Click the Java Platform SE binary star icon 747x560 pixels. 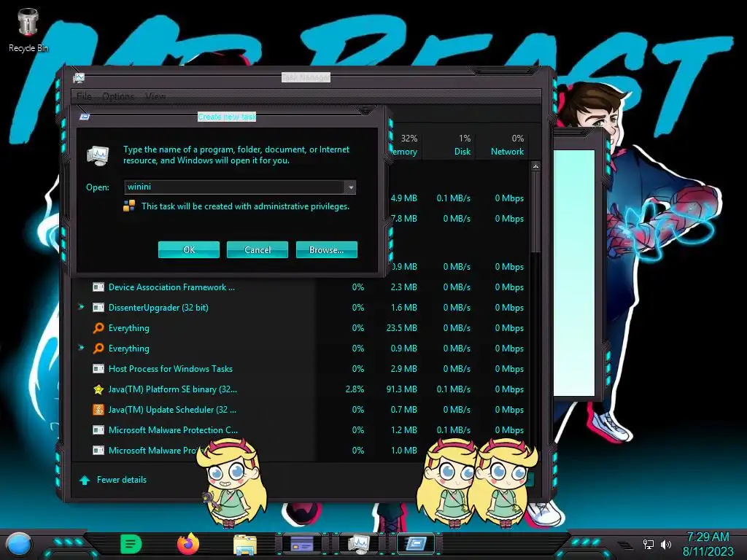[98, 389]
